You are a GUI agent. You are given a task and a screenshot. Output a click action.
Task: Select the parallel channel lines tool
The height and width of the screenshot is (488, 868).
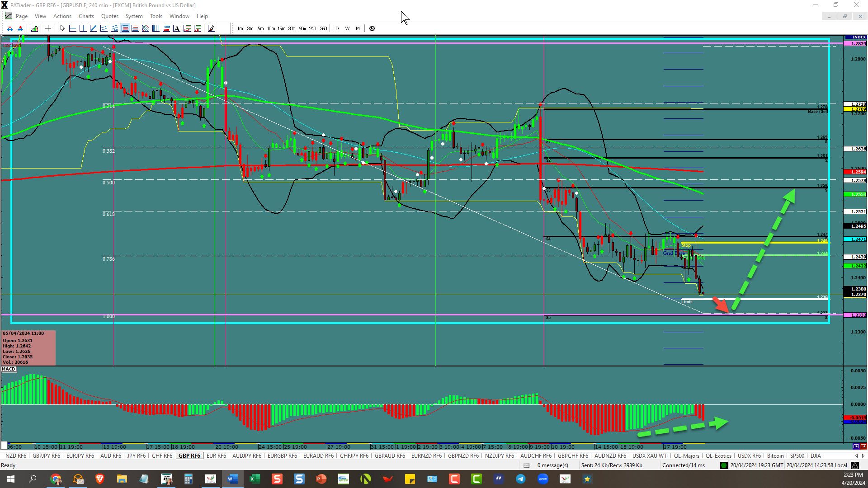pyautogui.click(x=104, y=28)
